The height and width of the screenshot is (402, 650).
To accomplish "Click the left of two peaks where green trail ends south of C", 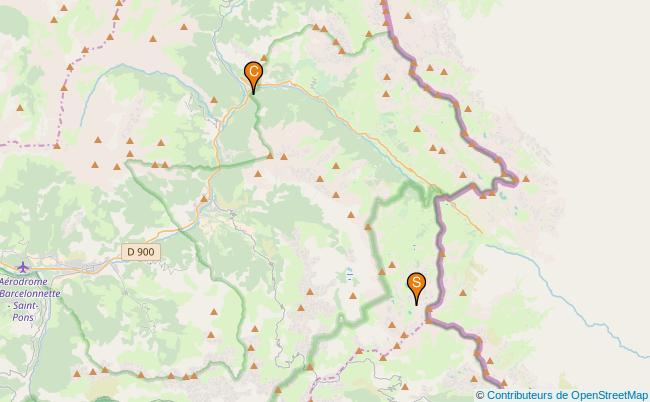I will pos(270,156).
